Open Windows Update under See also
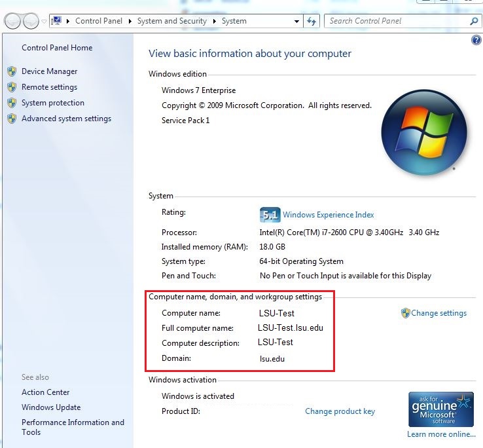Image resolution: width=483 pixels, height=448 pixels. (x=51, y=407)
